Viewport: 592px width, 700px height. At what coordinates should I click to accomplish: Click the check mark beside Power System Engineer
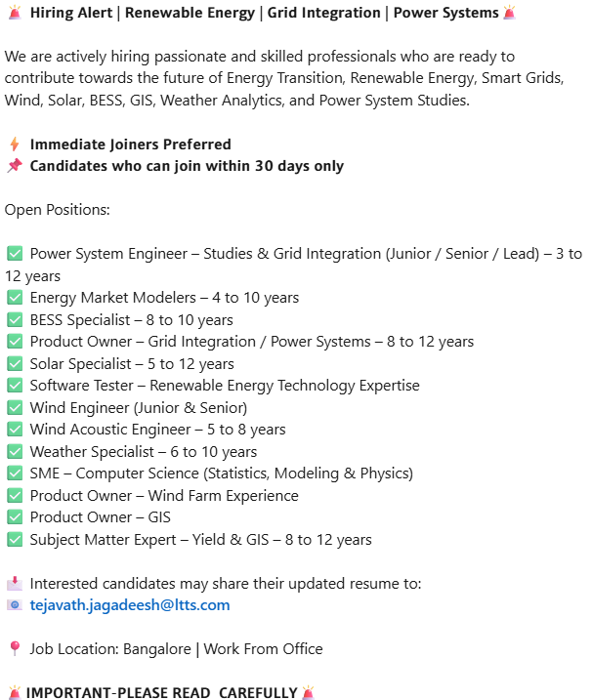click(15, 254)
